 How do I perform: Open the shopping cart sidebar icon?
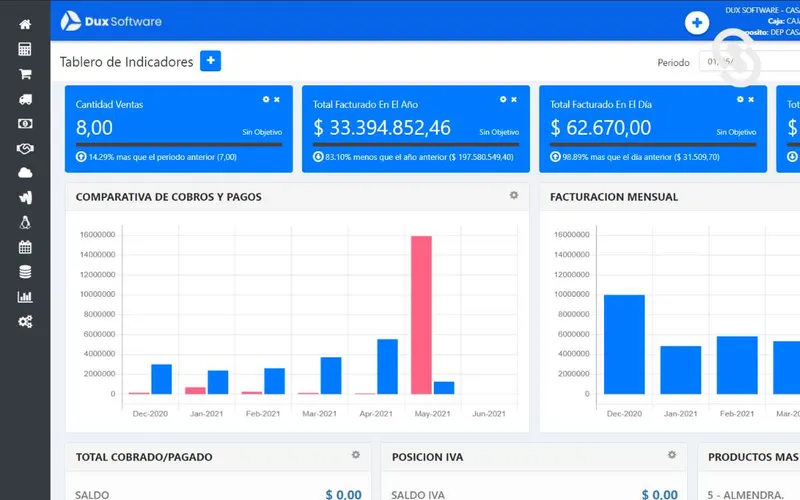(25, 74)
